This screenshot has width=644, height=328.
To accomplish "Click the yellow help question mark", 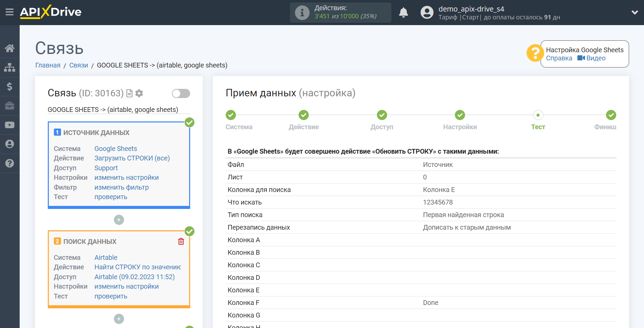I will 535,53.
